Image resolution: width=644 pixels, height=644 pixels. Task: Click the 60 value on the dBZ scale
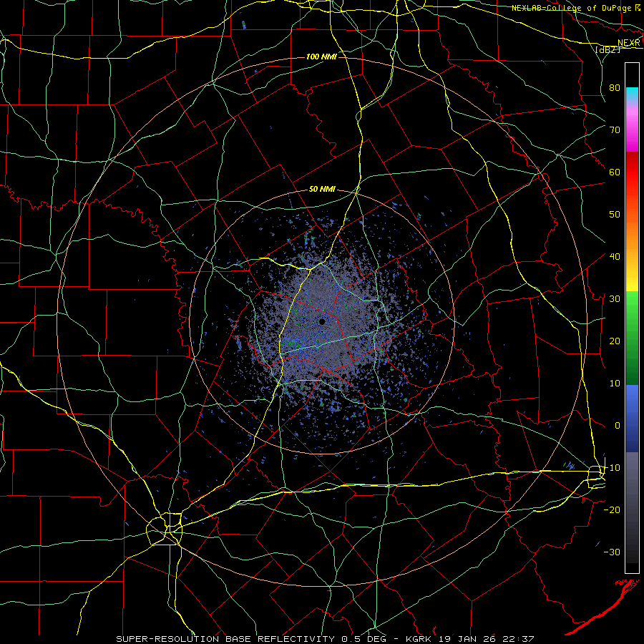(615, 172)
